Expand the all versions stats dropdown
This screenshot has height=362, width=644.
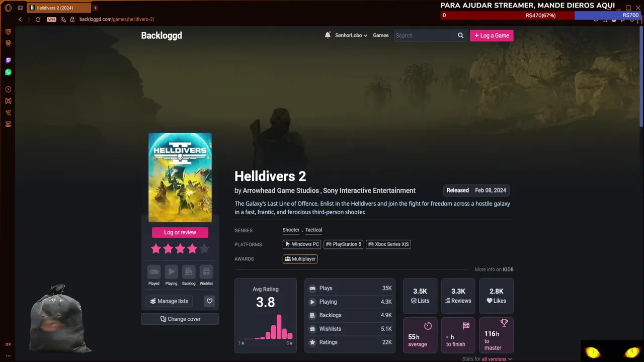coord(497,359)
